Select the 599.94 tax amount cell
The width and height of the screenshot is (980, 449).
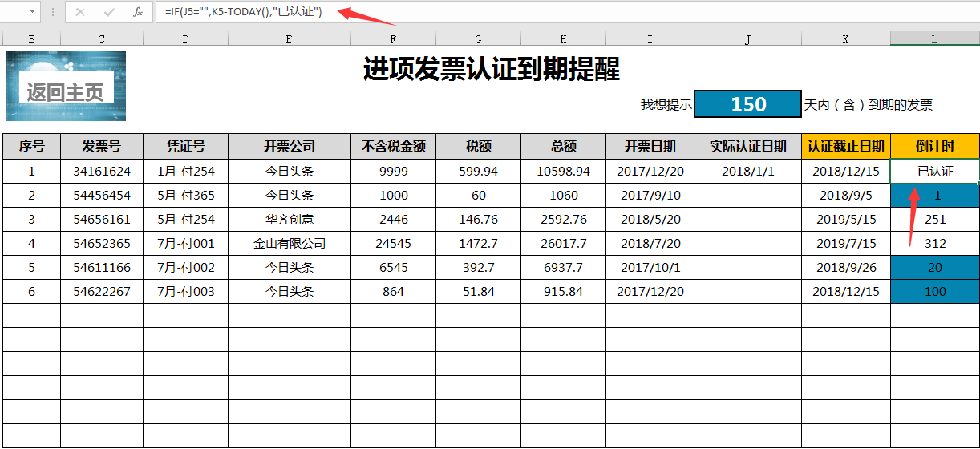tap(479, 171)
